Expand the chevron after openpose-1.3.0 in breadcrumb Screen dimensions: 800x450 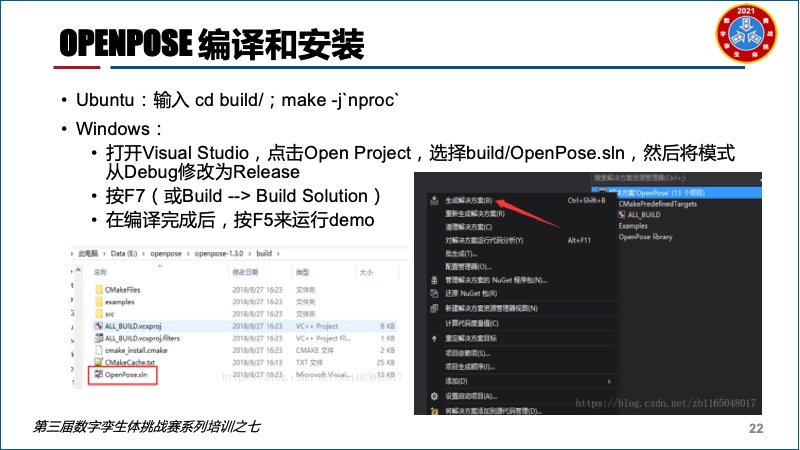250,254
